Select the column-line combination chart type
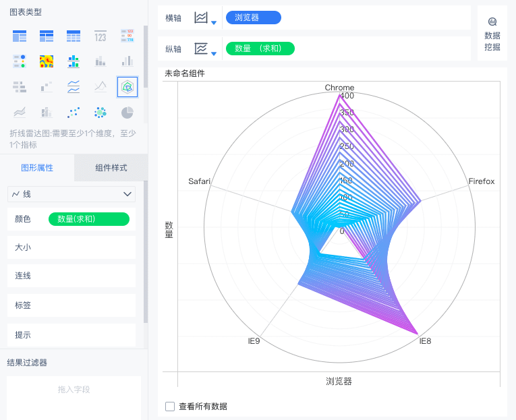Image resolution: width=516 pixels, height=420 pixels. [x=47, y=113]
